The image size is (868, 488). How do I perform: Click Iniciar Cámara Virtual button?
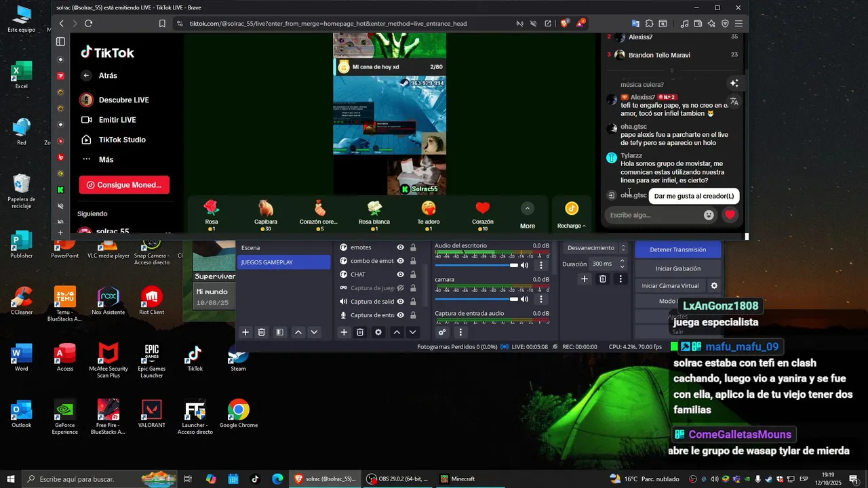coord(670,286)
